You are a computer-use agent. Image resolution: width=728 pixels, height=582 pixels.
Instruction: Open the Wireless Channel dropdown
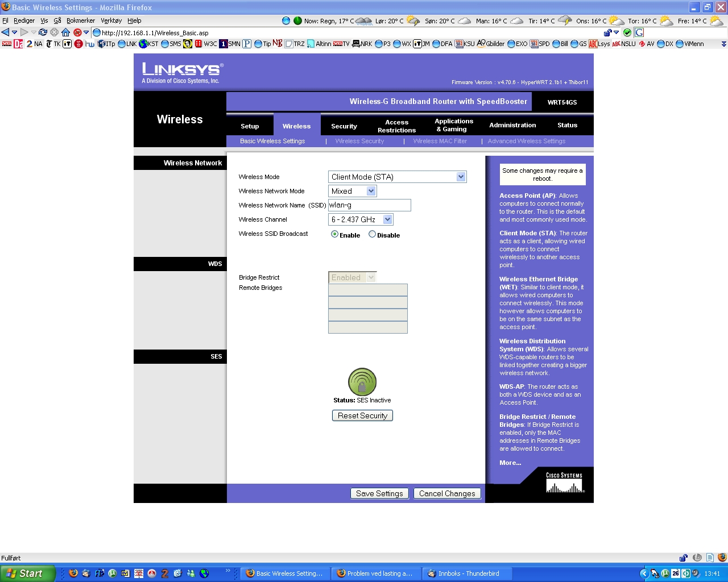click(361, 219)
